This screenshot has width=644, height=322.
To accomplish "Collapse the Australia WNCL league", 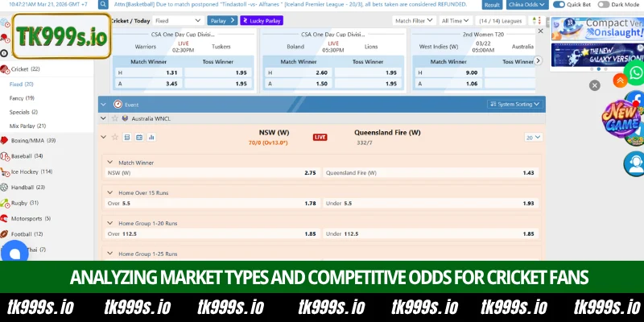I will [103, 118].
